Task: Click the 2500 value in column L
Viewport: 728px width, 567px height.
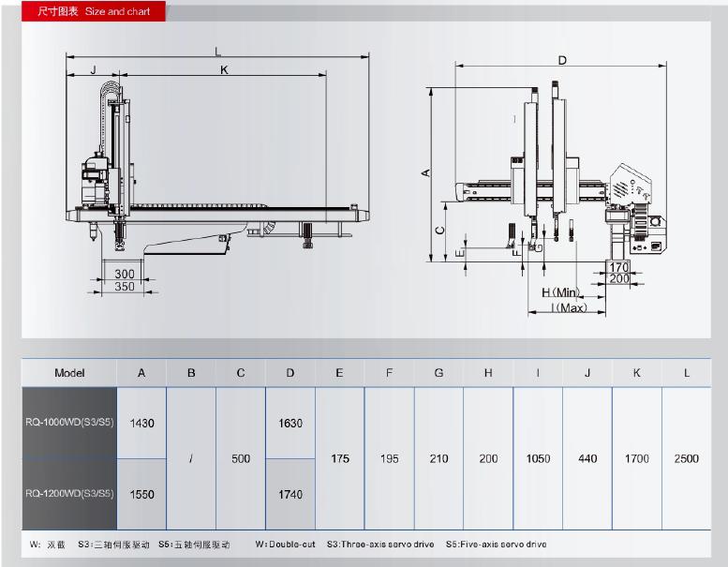Action: [x=686, y=458]
